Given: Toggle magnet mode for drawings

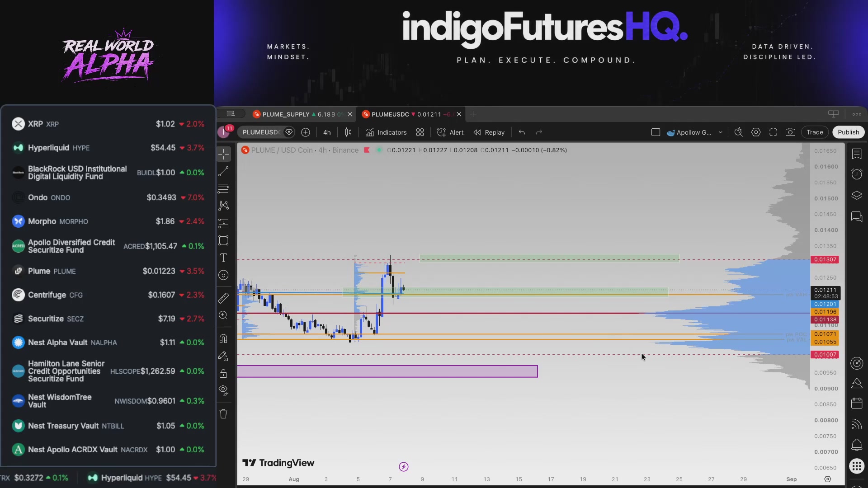Looking at the screenshot, I should pyautogui.click(x=224, y=339).
